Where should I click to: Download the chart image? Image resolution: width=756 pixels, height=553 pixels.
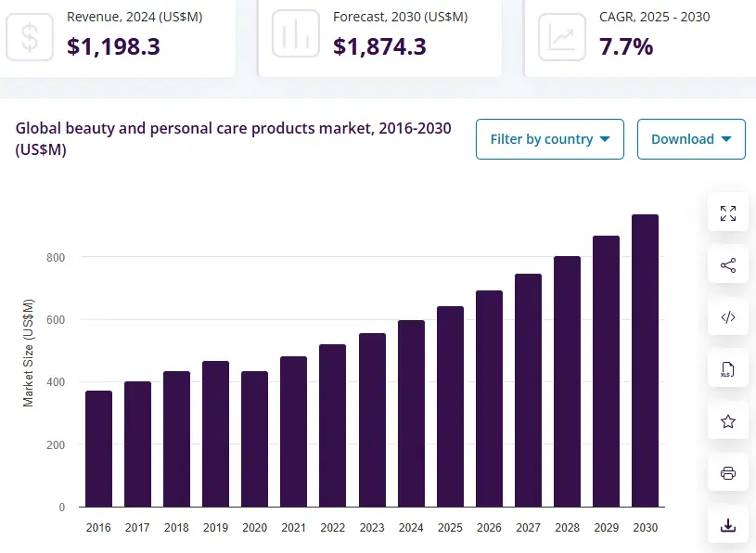point(727,524)
